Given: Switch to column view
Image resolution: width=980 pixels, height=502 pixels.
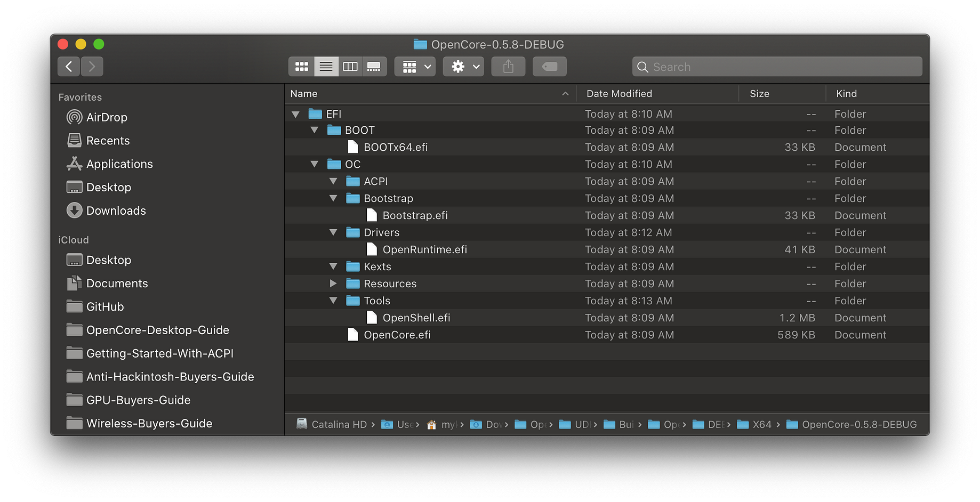Looking at the screenshot, I should click(x=350, y=67).
